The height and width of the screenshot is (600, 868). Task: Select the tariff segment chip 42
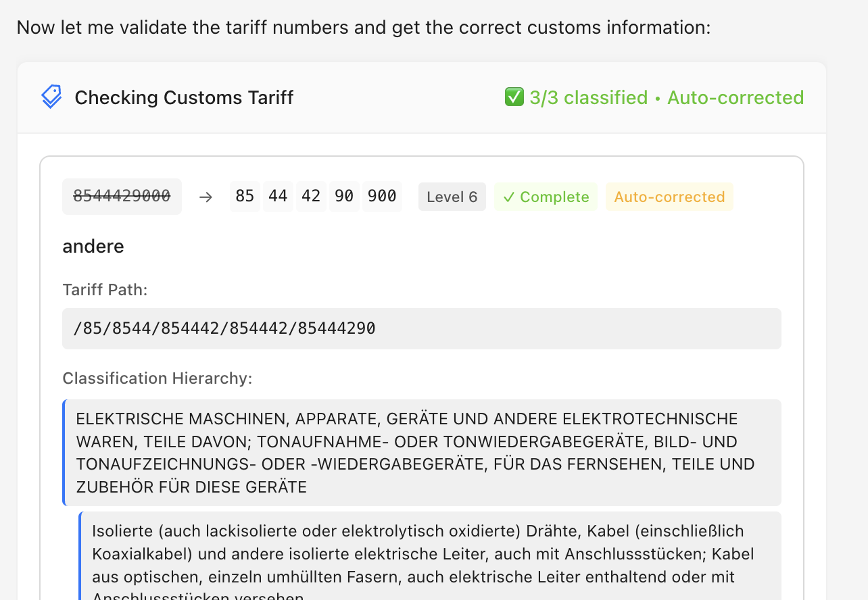(x=311, y=196)
